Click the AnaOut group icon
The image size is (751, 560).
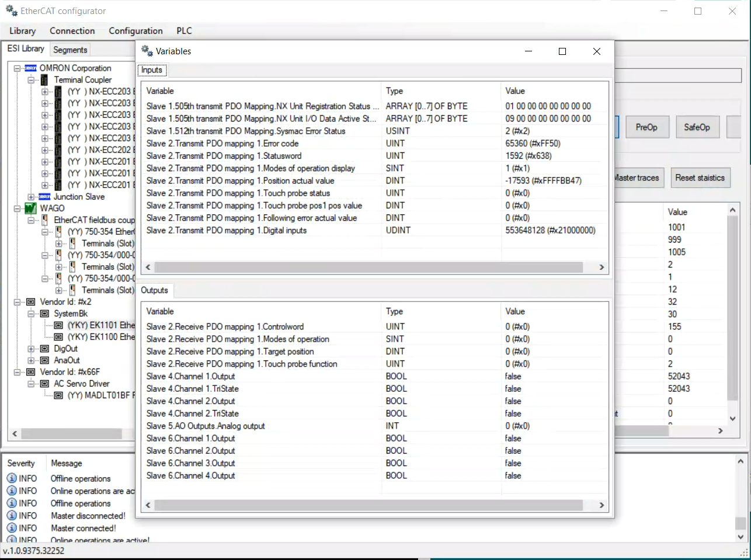click(x=44, y=360)
